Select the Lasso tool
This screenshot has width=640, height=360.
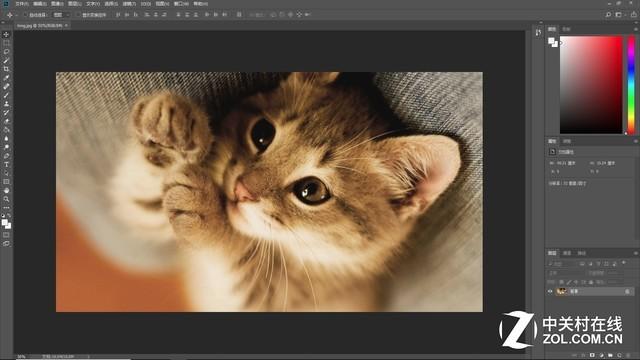pyautogui.click(x=6, y=52)
